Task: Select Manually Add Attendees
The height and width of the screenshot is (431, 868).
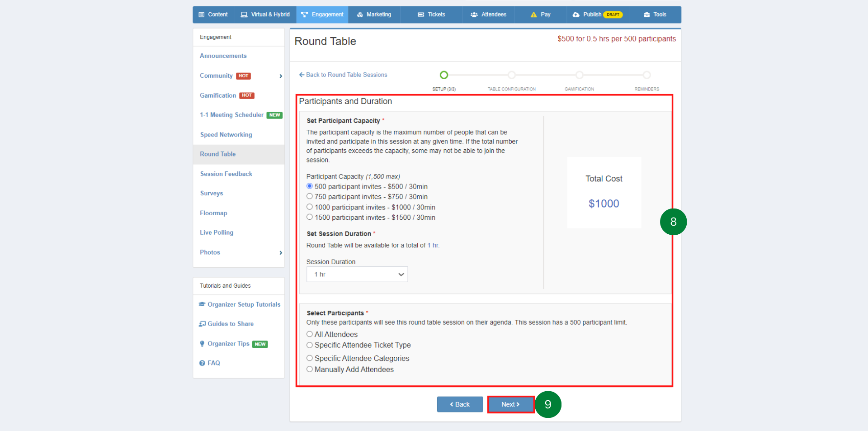Action: pos(309,369)
